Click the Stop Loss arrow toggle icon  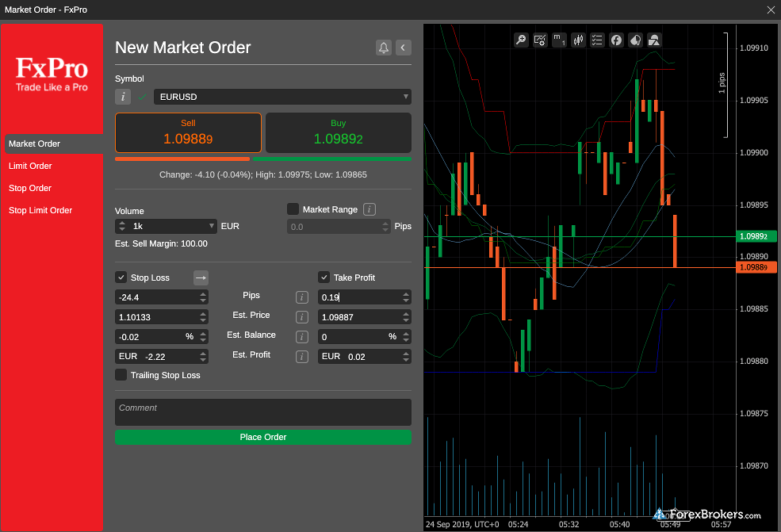(x=201, y=277)
